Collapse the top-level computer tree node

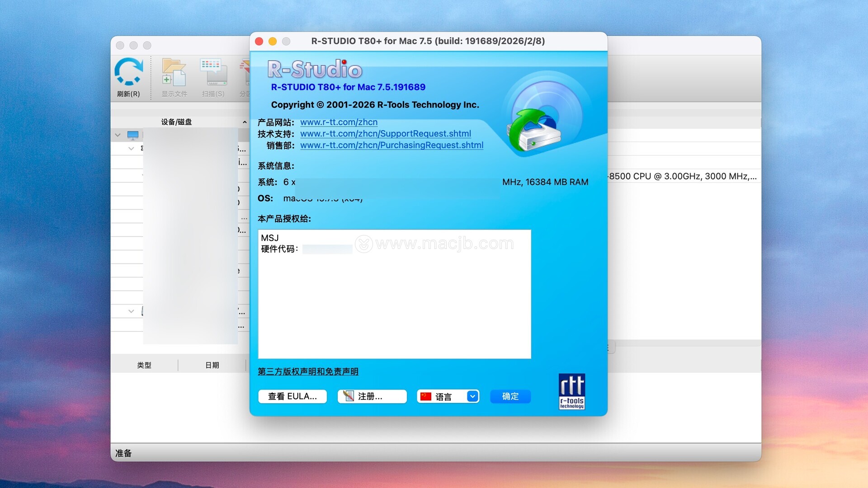tap(118, 135)
